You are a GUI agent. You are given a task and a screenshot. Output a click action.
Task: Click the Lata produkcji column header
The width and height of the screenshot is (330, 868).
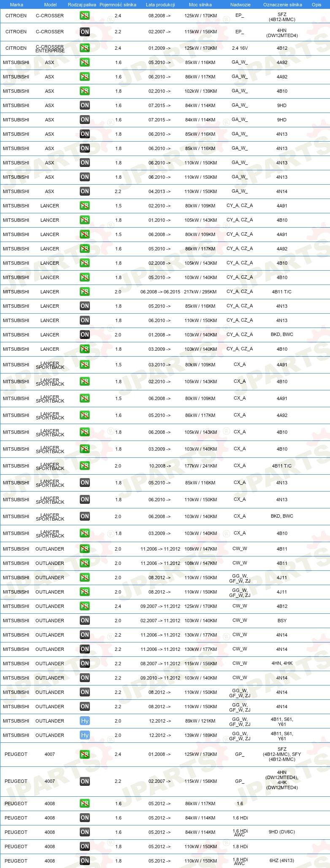tap(160, 5)
